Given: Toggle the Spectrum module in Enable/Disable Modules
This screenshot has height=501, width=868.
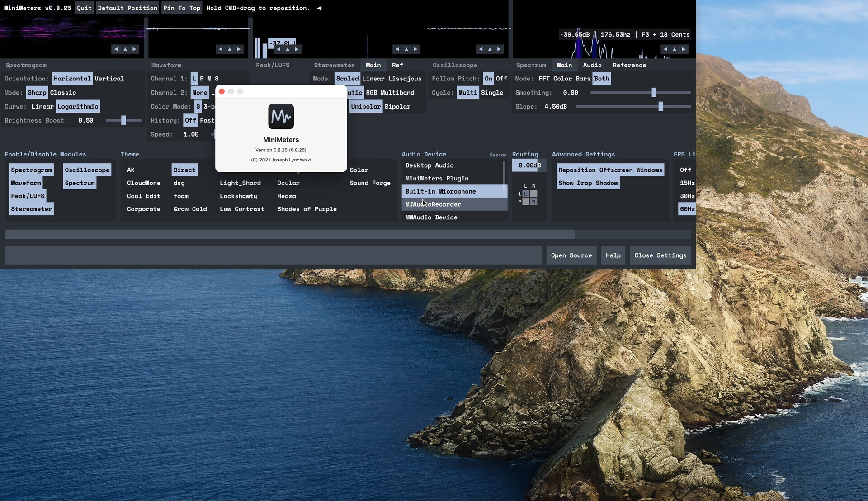Looking at the screenshot, I should [80, 183].
